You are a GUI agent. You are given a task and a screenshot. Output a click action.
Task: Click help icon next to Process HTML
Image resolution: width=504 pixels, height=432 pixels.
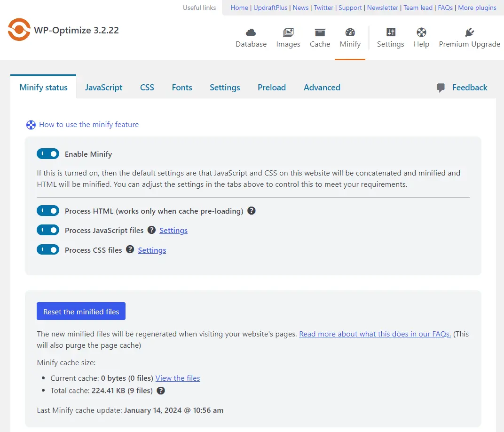click(x=252, y=211)
